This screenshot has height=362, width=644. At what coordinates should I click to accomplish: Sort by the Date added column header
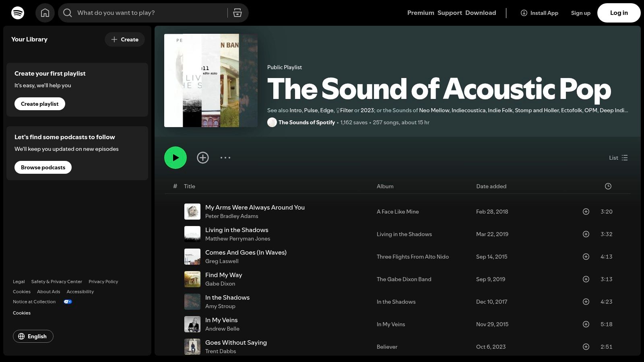(491, 186)
